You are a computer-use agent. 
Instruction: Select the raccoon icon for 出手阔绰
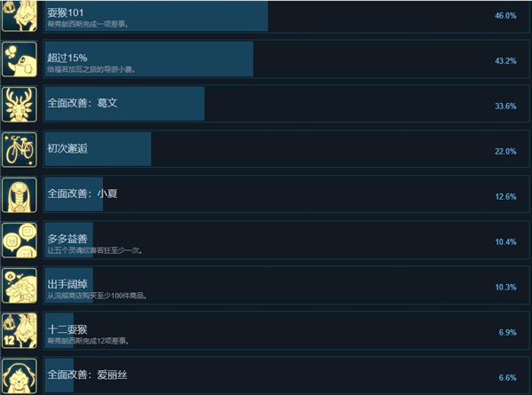(x=20, y=286)
